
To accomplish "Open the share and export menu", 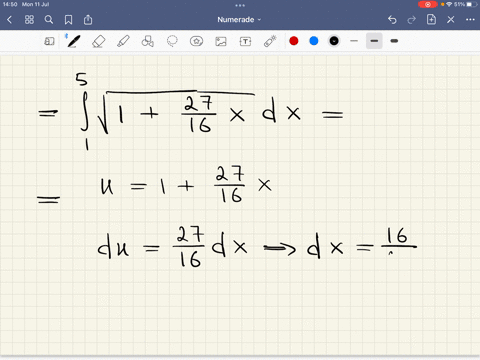I will pyautogui.click(x=88, y=20).
